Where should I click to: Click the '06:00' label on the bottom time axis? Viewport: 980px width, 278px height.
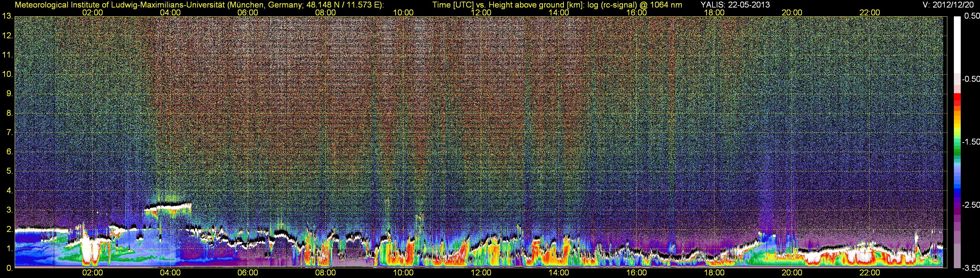pos(248,273)
